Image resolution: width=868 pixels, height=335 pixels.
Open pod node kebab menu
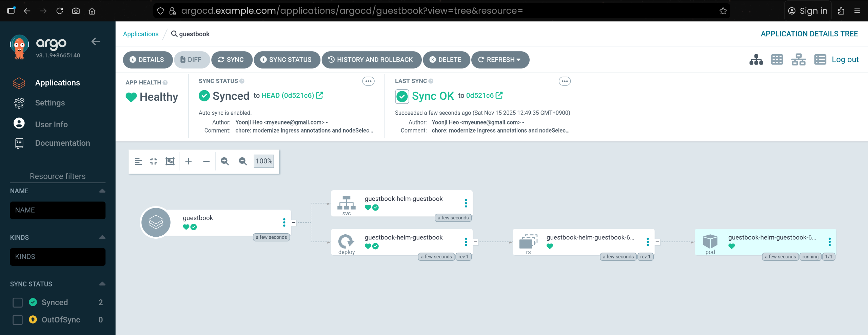[830, 242]
